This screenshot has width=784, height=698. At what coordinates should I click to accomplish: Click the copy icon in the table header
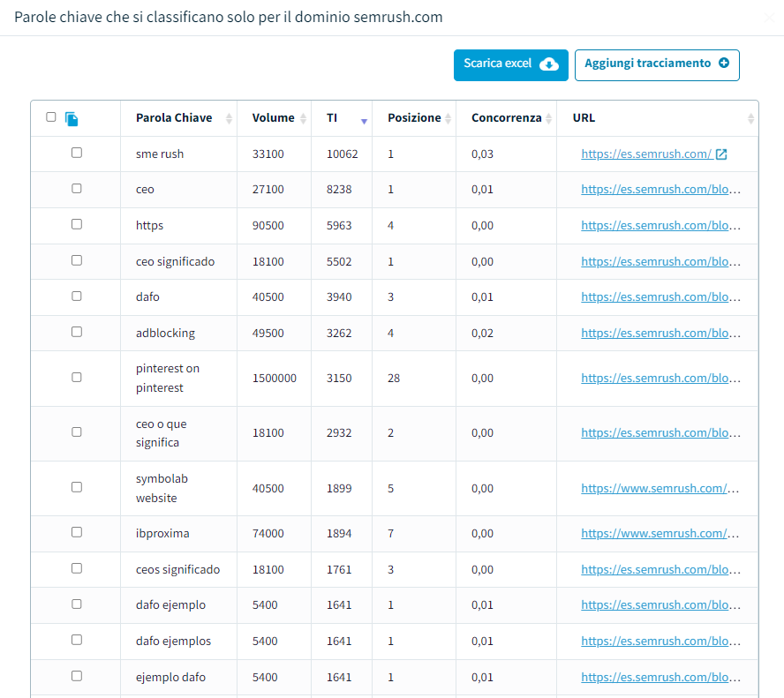(x=72, y=118)
